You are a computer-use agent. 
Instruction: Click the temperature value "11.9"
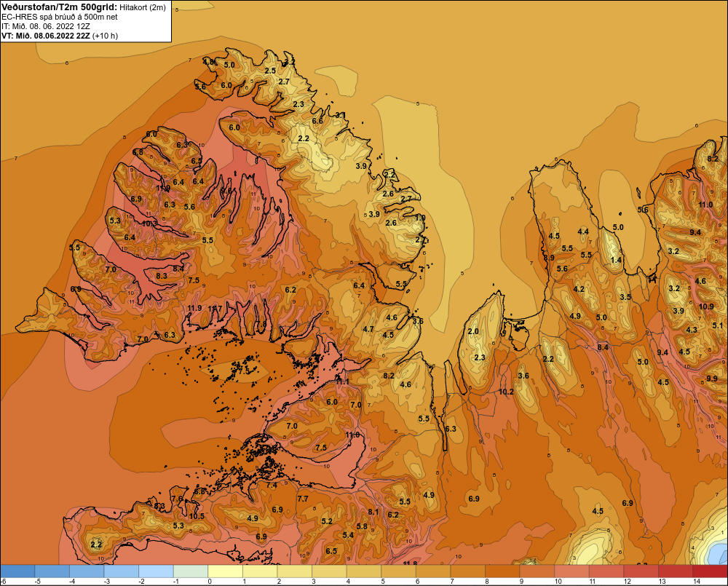(x=195, y=308)
